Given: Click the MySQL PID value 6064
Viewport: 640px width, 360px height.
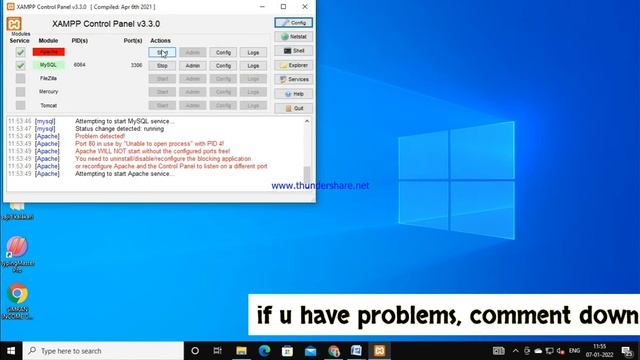Looking at the screenshot, I should 80,65.
